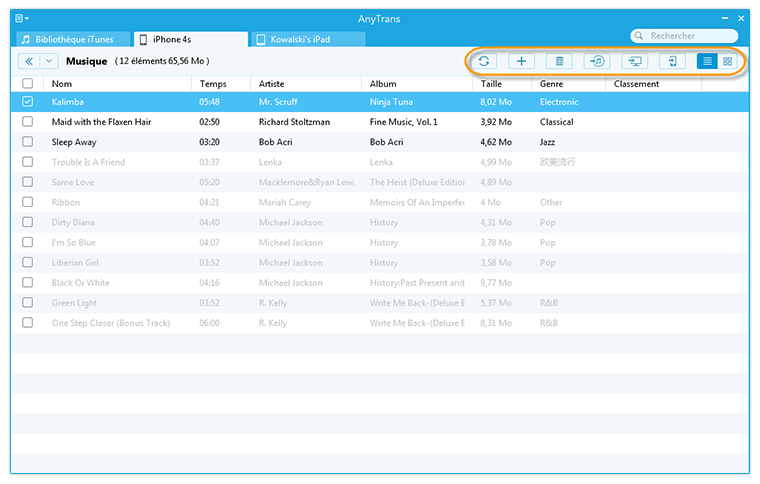Click the Send to iTunes icon
The height and width of the screenshot is (484, 760).
[x=597, y=61]
